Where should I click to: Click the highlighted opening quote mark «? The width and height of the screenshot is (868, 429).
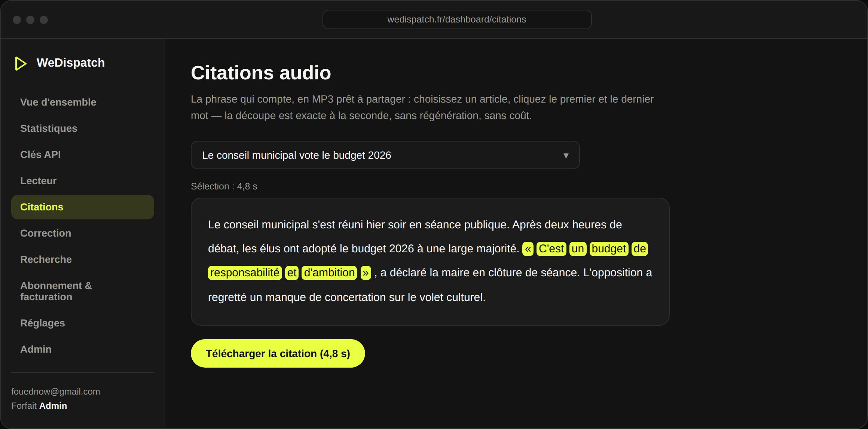(528, 249)
